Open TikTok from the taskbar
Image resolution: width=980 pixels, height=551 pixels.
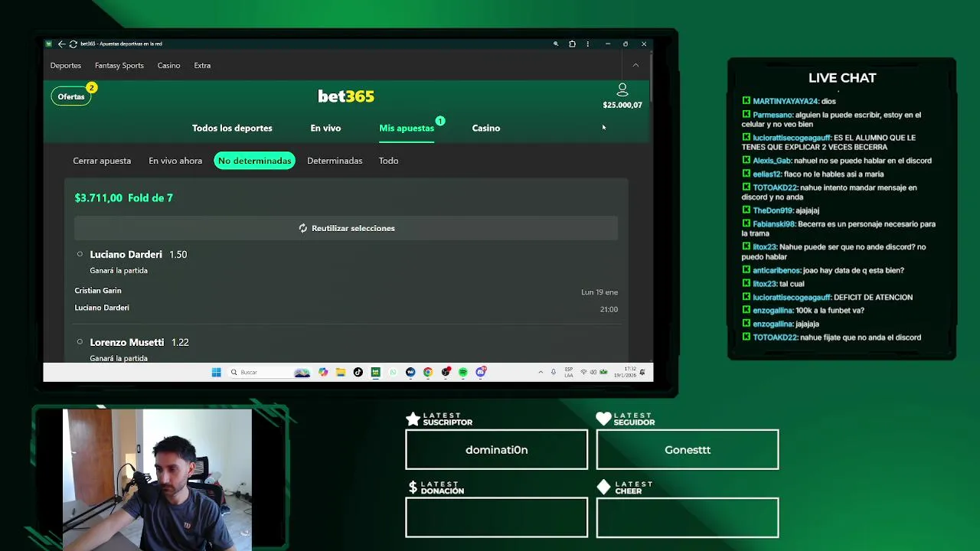[x=358, y=372]
